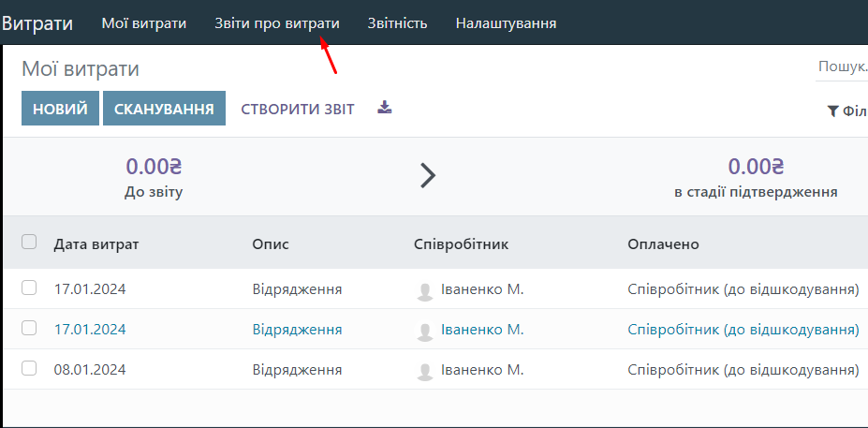868x428 pixels.
Task: Click employee avatar in first row
Action: 424,290
